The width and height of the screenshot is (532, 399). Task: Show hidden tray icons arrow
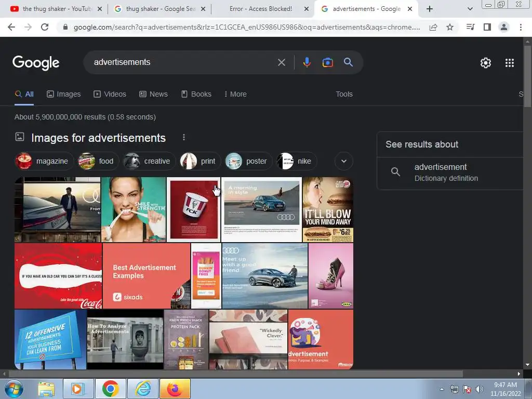[442, 389]
